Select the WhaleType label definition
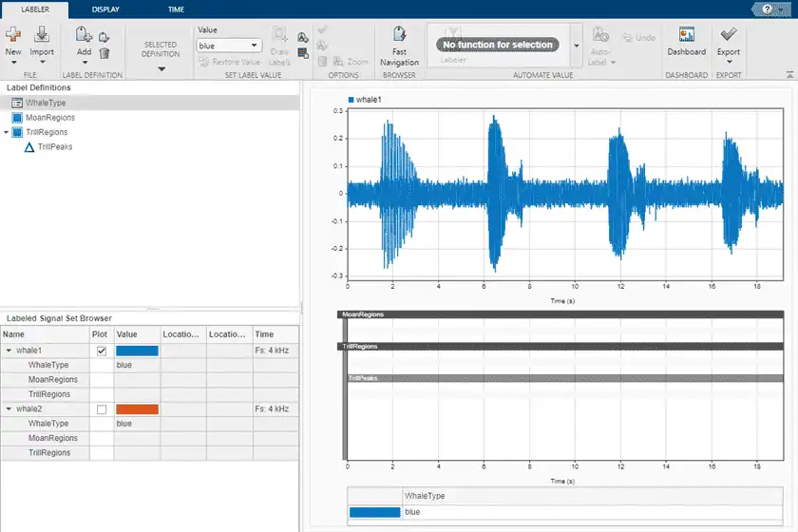 coord(46,103)
